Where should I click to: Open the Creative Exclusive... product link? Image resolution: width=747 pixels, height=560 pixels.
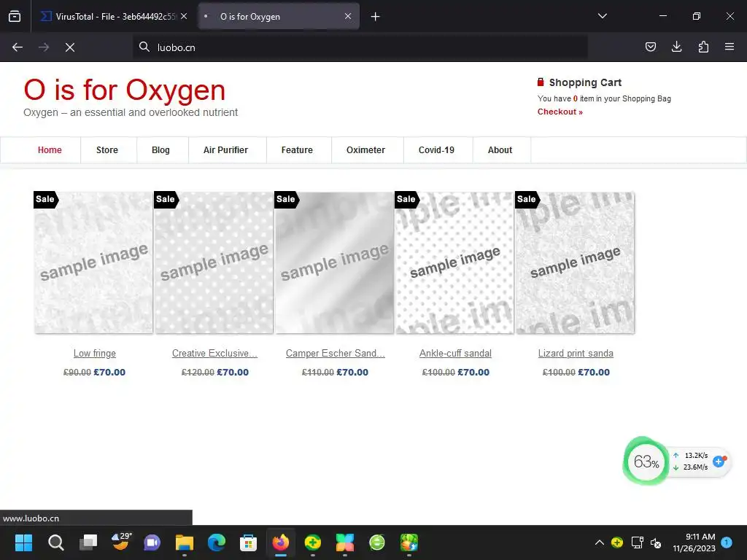pyautogui.click(x=215, y=354)
